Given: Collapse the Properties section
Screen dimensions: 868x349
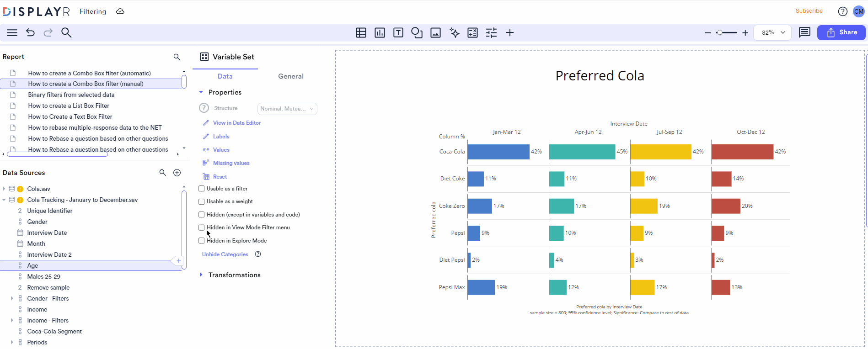Looking at the screenshot, I should (201, 92).
